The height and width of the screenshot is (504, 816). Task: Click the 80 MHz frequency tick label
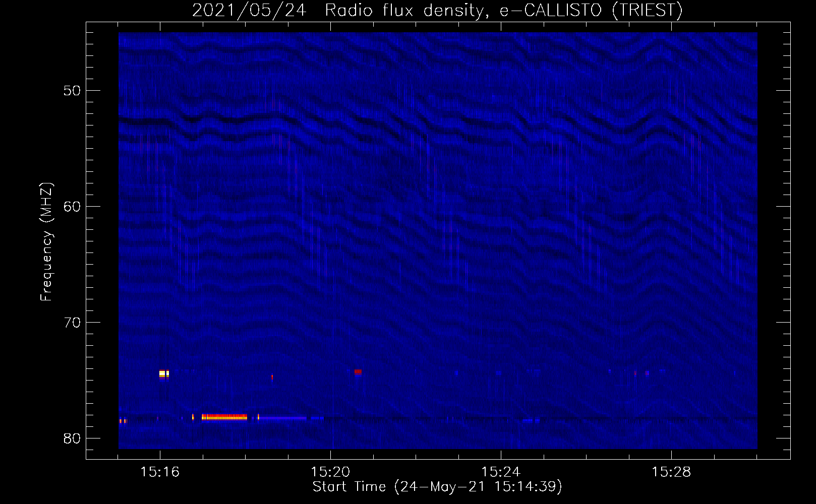pyautogui.click(x=72, y=438)
